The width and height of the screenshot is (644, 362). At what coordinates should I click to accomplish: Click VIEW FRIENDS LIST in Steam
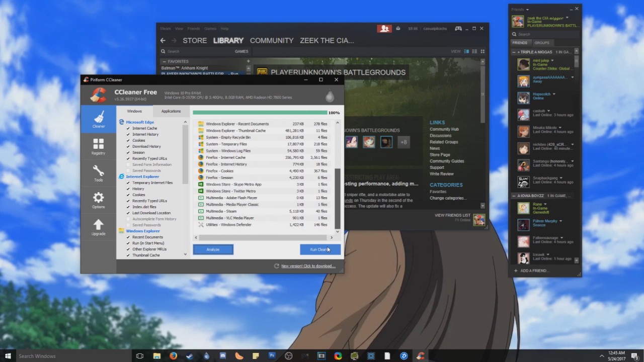click(x=452, y=215)
